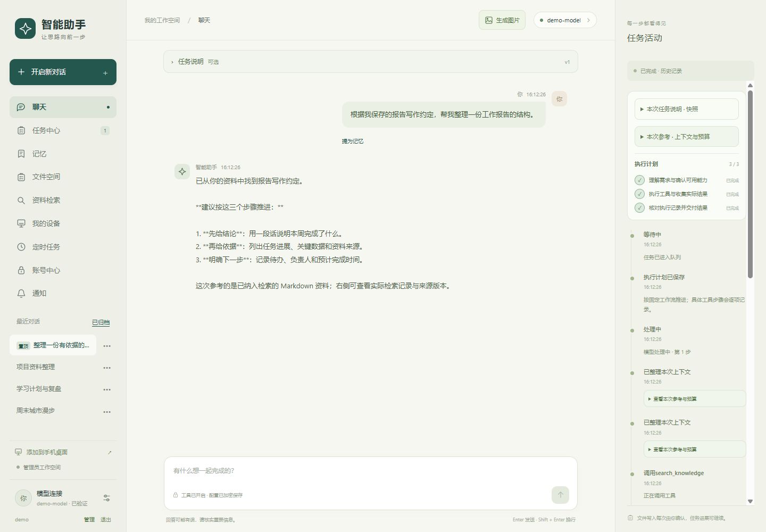
Task: Expand 本次参考 · 上下文与预算
Action: [x=687, y=137]
